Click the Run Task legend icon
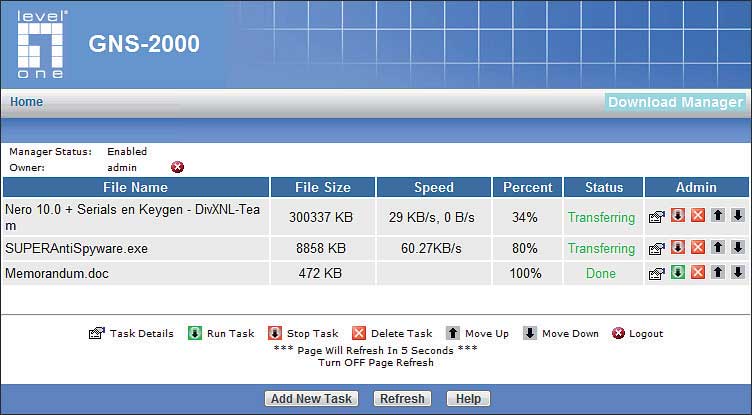 (x=195, y=333)
